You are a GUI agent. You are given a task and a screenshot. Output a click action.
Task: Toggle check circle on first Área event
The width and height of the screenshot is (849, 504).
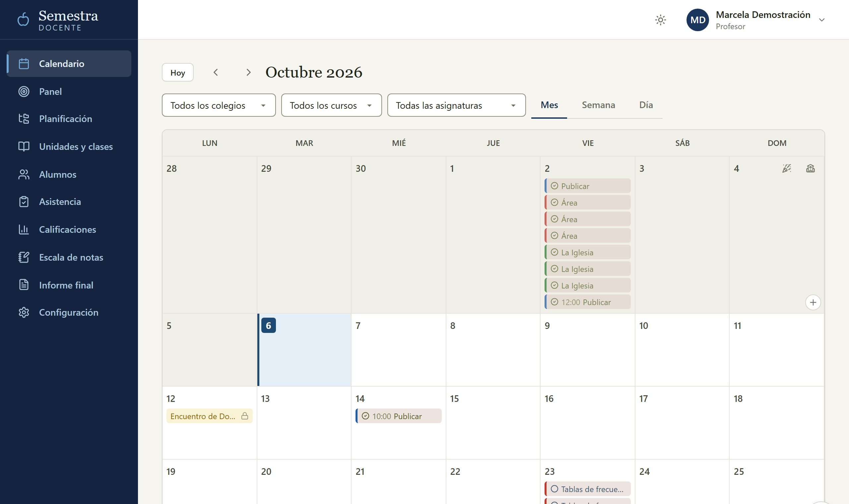[x=554, y=202]
